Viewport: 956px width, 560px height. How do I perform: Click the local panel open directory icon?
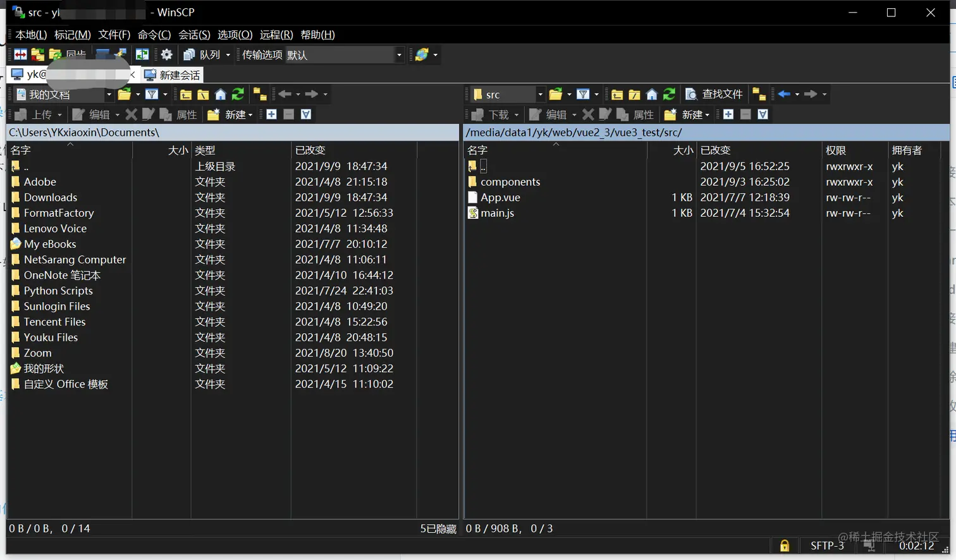click(x=125, y=94)
